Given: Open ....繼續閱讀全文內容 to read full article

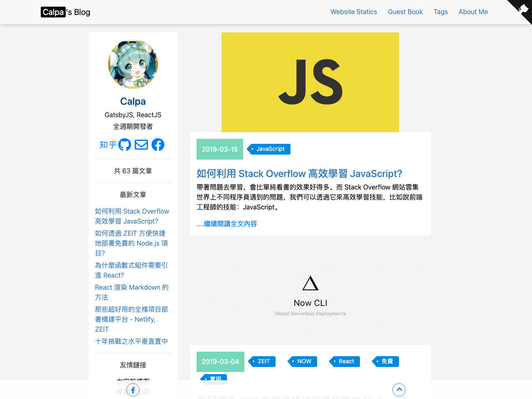Looking at the screenshot, I should coord(227,223).
